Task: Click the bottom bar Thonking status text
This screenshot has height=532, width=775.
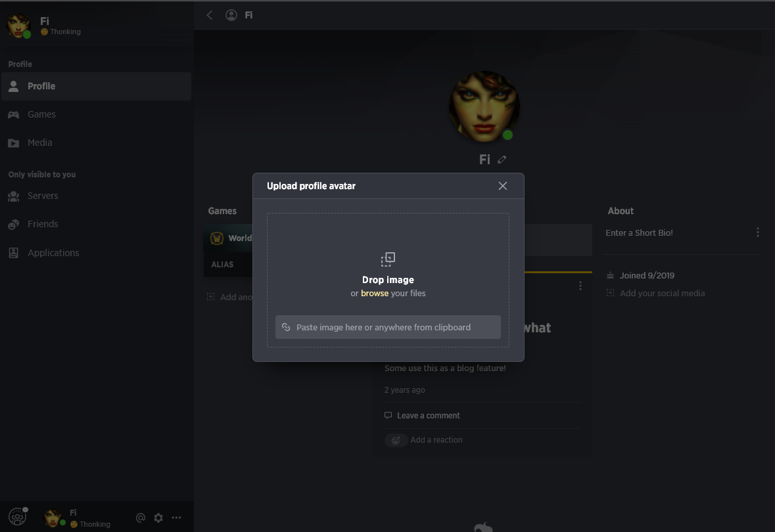Action: tap(95, 524)
